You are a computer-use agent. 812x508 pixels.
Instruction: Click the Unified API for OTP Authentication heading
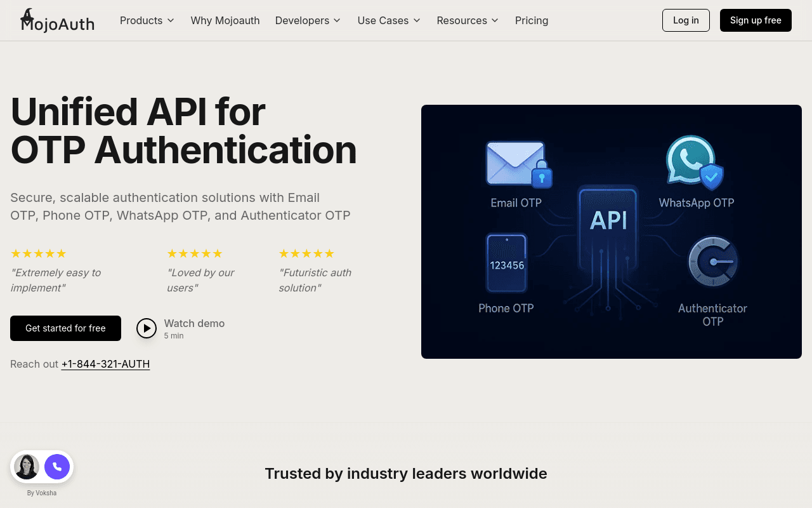[184, 131]
